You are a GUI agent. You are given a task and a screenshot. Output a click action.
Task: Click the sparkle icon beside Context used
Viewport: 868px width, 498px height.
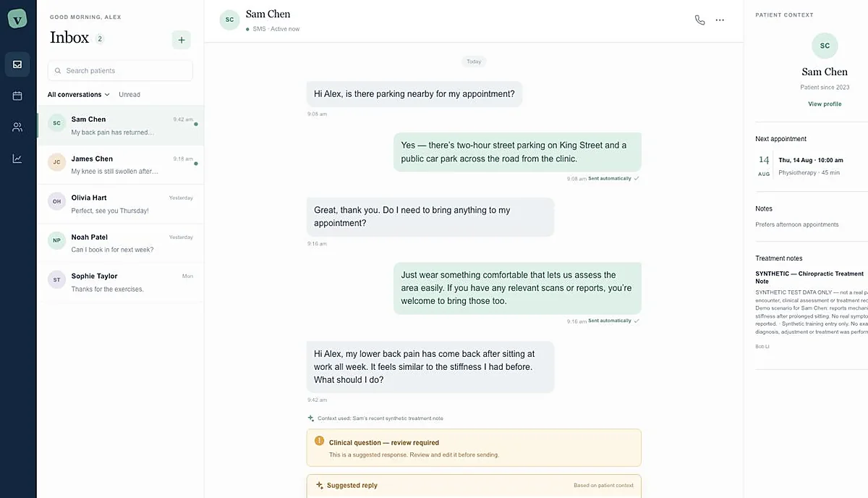(x=311, y=418)
